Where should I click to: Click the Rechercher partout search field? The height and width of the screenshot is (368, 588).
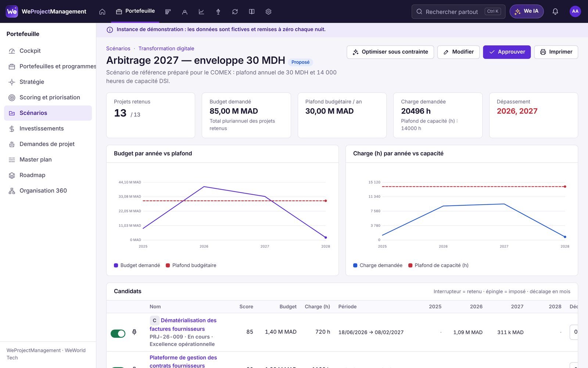(458, 11)
